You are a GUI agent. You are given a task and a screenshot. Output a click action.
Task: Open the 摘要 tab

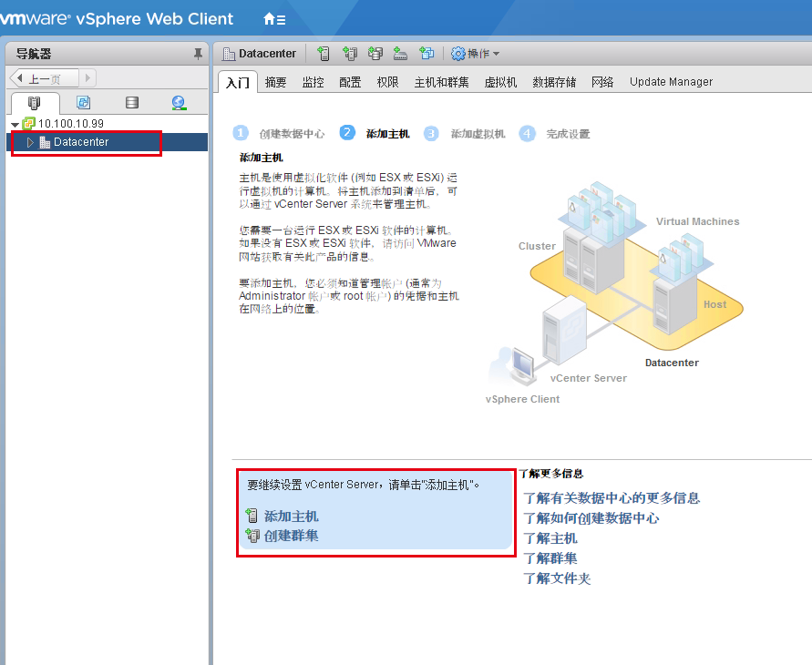tap(275, 82)
